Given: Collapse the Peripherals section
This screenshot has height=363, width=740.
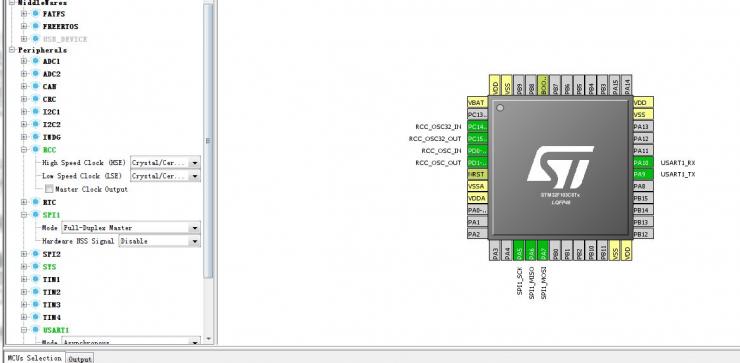Looking at the screenshot, I should pyautogui.click(x=12, y=50).
